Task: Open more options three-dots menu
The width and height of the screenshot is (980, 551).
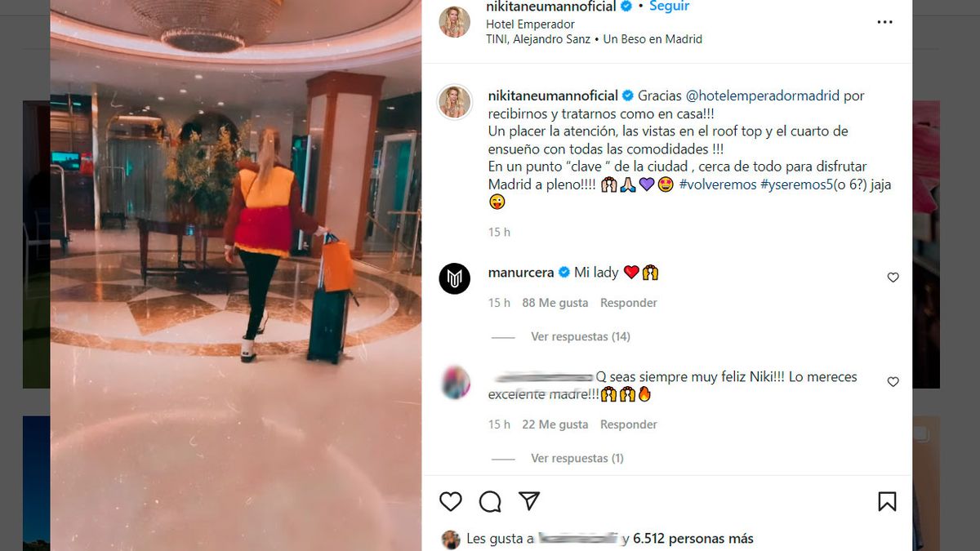Action: click(x=885, y=22)
